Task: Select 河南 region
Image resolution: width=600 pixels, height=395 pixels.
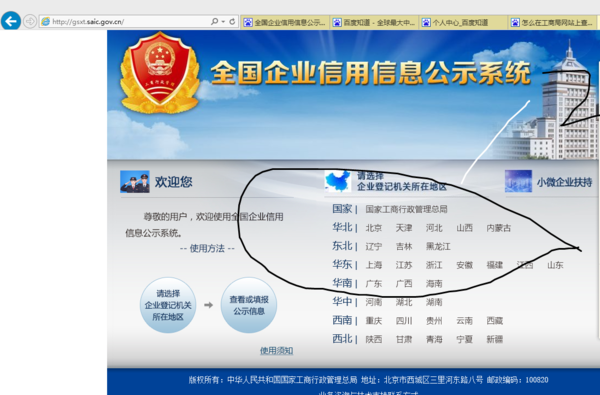Action: 373,302
